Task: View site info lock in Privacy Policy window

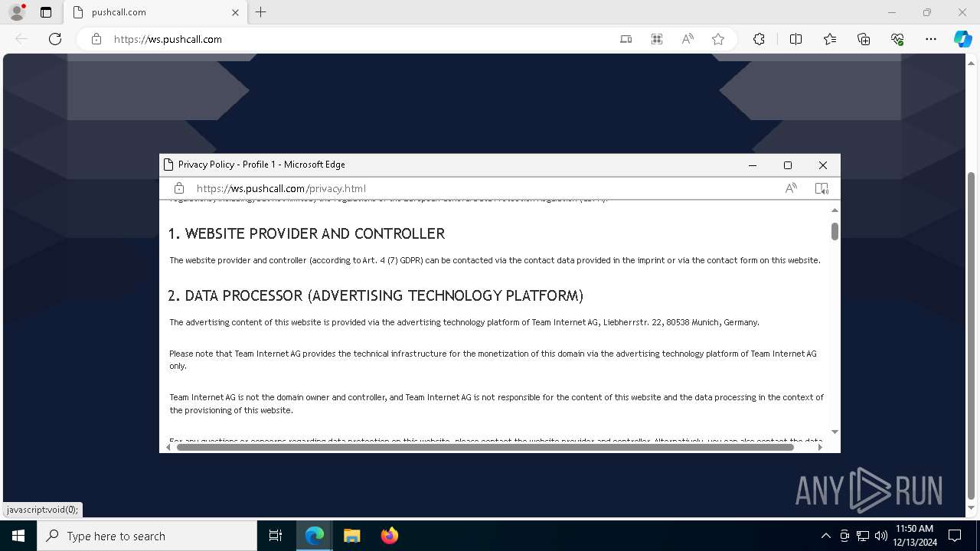Action: pyautogui.click(x=179, y=188)
